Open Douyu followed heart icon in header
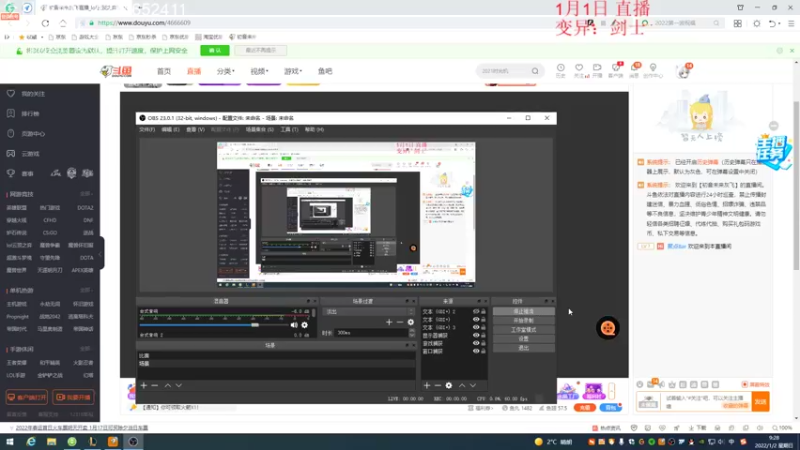The width and height of the screenshot is (800, 450). 579,68
